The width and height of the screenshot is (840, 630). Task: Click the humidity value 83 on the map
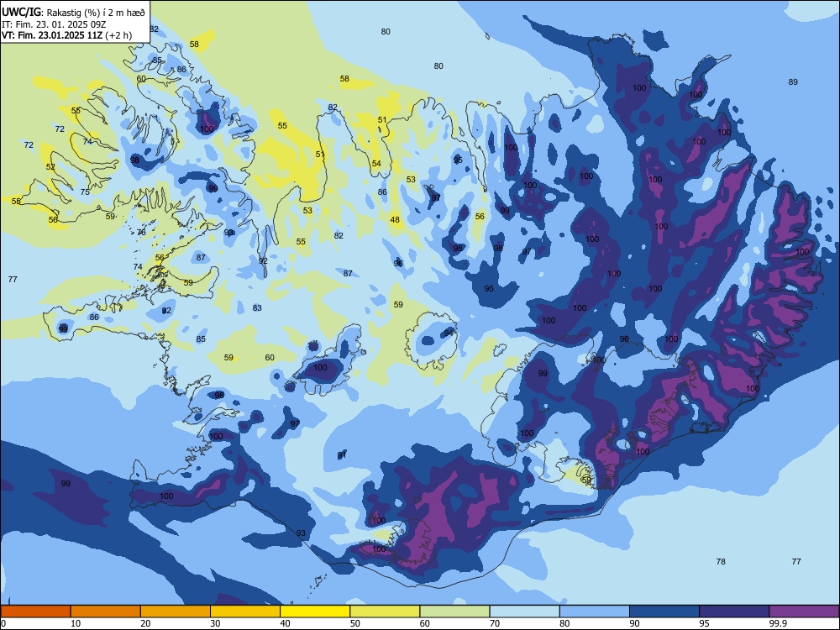pyautogui.click(x=257, y=308)
